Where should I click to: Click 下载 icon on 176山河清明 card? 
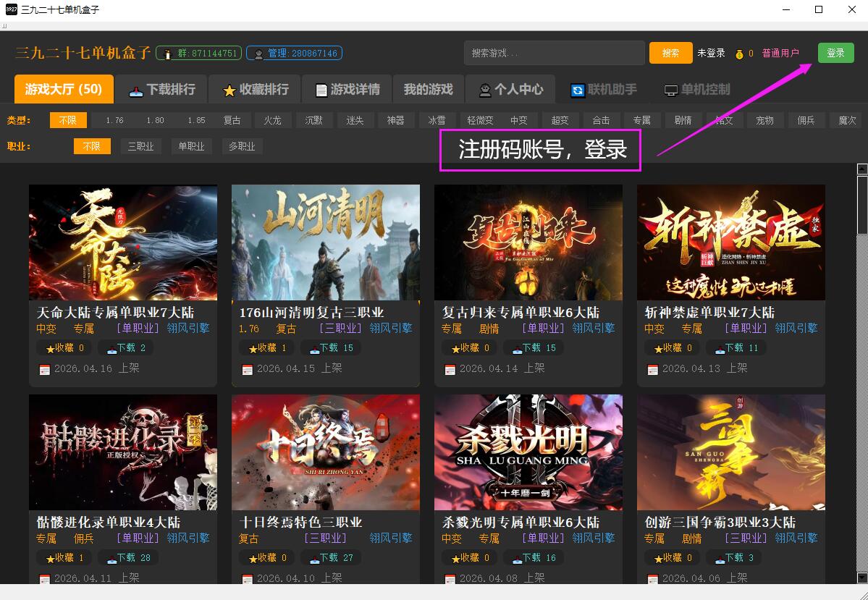(315, 348)
